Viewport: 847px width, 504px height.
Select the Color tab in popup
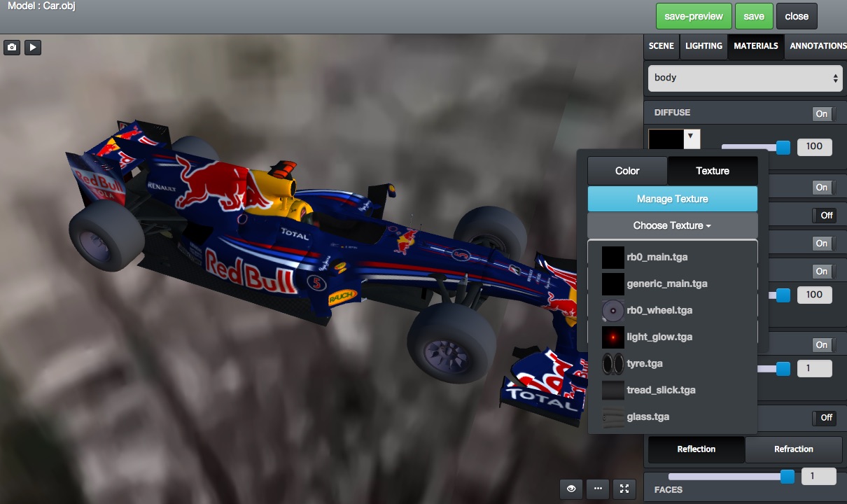pyautogui.click(x=627, y=171)
